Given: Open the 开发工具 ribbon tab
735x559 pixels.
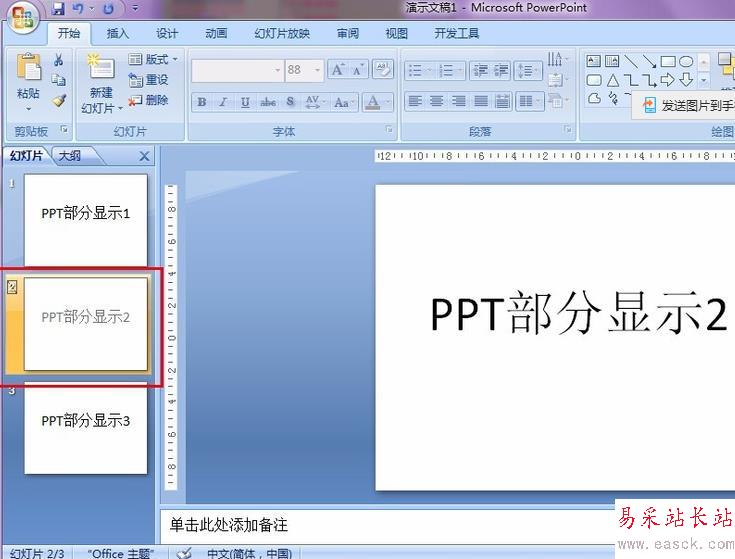Looking at the screenshot, I should pyautogui.click(x=457, y=33).
